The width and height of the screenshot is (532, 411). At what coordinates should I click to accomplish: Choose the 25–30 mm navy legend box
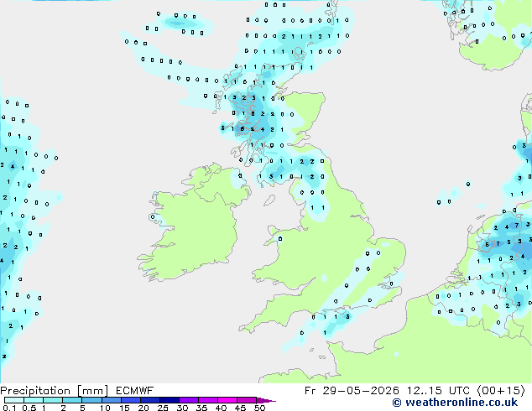[169, 400]
